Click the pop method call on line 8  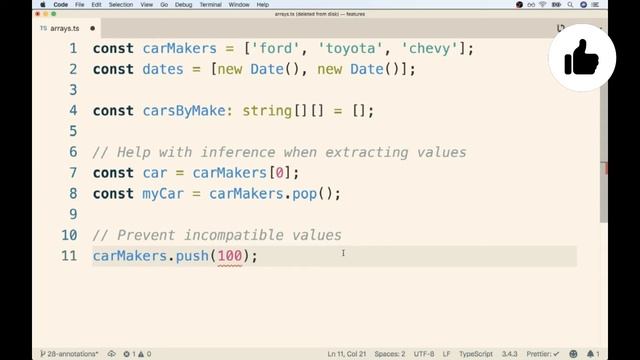pyautogui.click(x=304, y=193)
